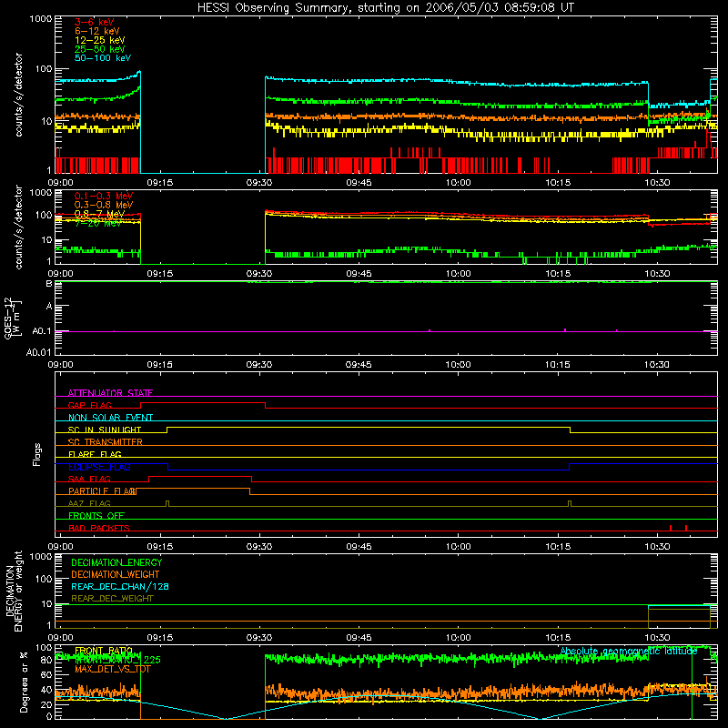Click the 0.1-0.3 MeV legend label
Viewport: 728px width, 728px height.
(104, 196)
